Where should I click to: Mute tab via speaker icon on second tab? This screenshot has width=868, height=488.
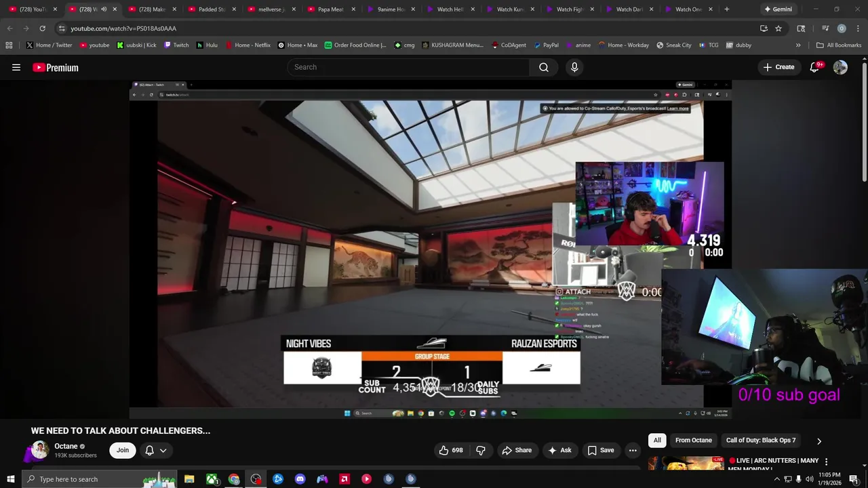103,9
